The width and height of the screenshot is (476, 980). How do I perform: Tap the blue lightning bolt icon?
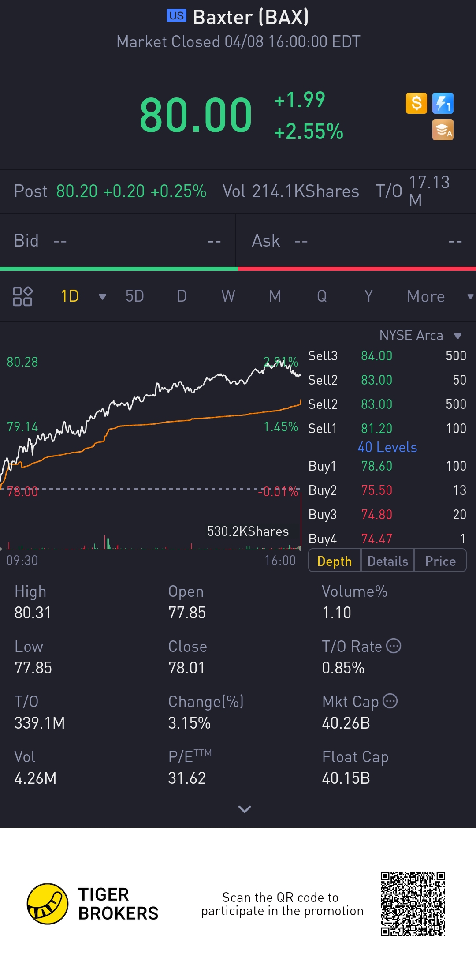(x=443, y=103)
